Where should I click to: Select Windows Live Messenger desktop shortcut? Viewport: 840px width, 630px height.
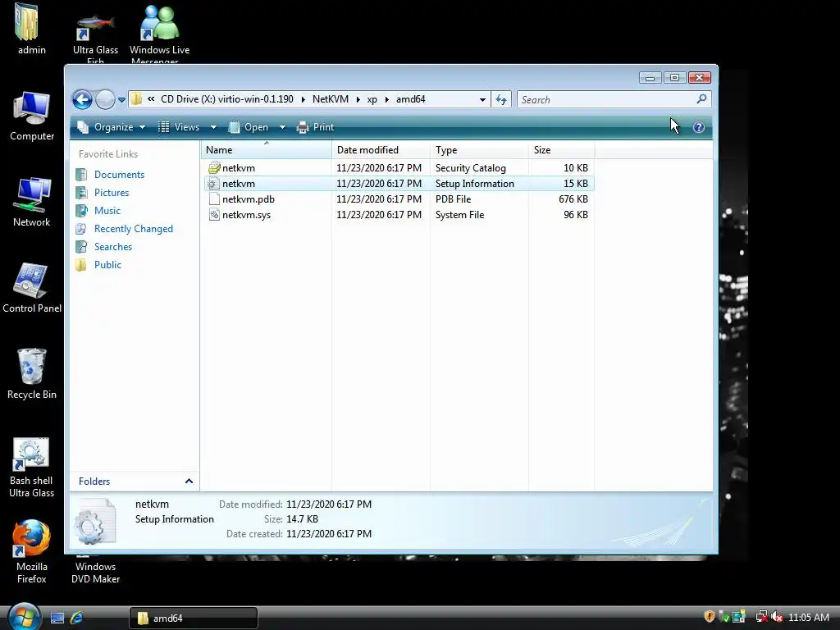(159, 34)
